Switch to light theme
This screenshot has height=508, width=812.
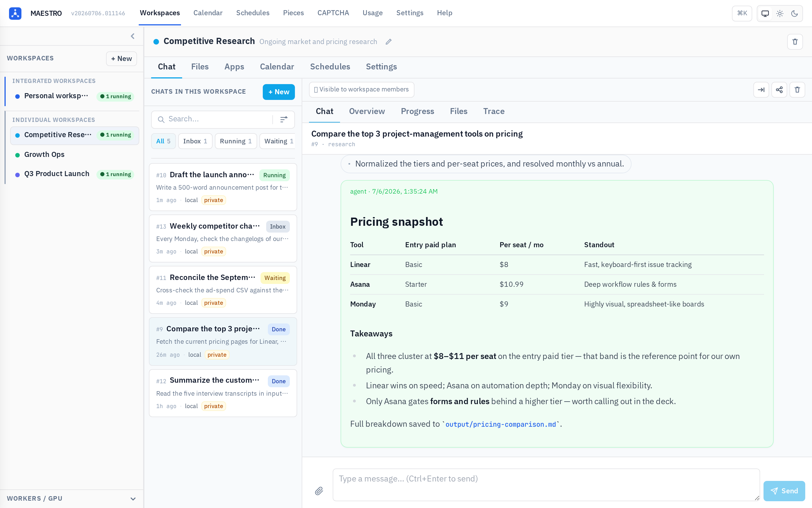(780, 14)
